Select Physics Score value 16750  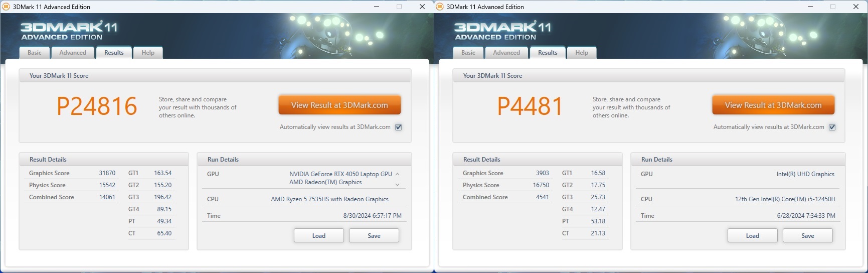(x=541, y=185)
